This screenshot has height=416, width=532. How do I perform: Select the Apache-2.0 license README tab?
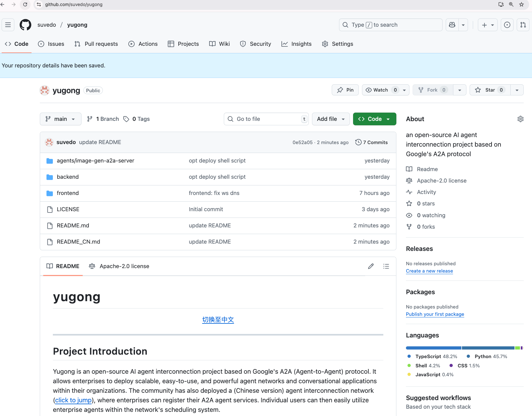coord(119,266)
